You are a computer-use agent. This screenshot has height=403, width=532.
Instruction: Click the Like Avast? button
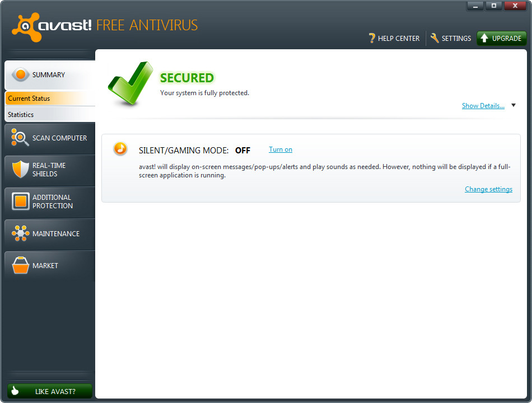(x=50, y=391)
